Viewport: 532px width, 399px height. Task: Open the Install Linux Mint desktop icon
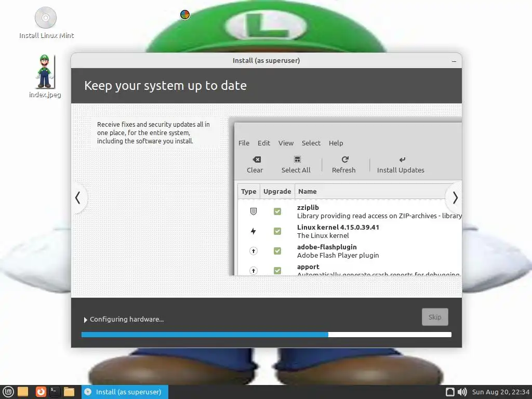46,23
